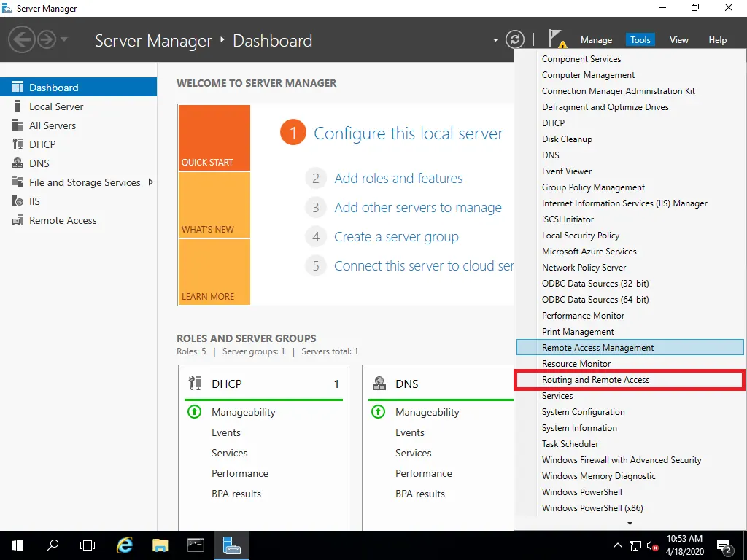Open the View menu
747x560 pixels.
pyautogui.click(x=679, y=40)
